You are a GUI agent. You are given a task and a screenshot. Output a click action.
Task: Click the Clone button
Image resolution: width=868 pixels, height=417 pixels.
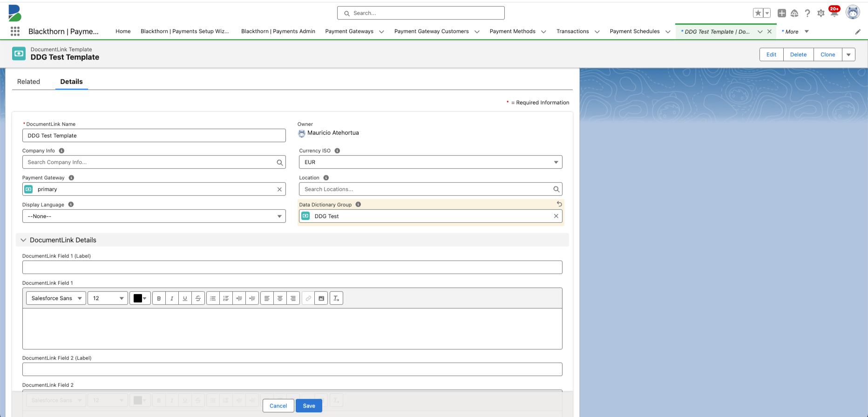click(x=827, y=55)
